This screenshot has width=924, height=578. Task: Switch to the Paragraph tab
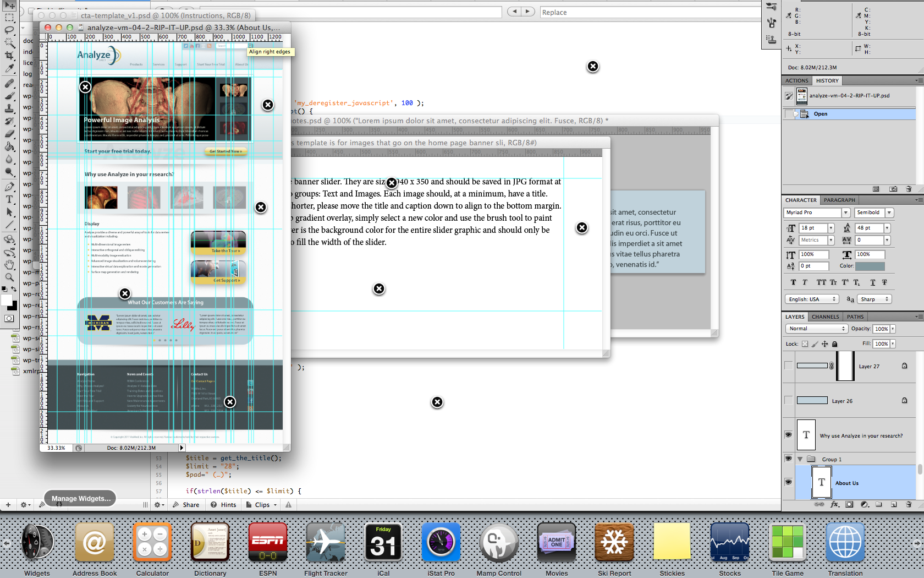(839, 200)
